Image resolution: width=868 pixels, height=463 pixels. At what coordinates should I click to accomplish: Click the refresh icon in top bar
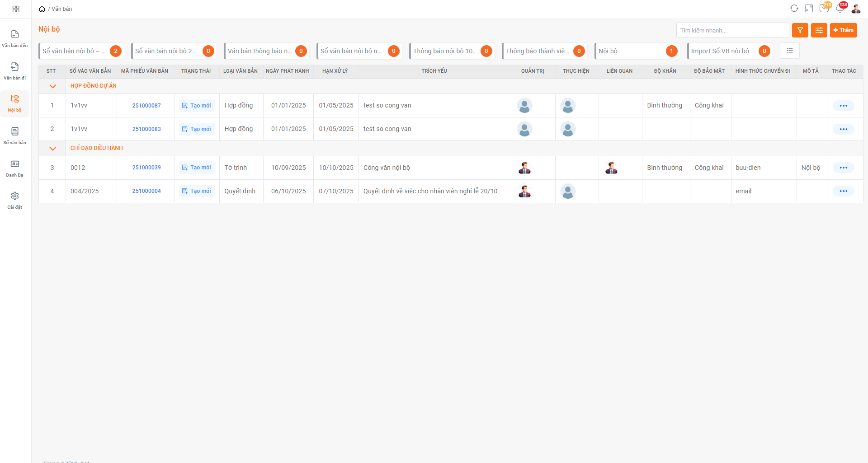pyautogui.click(x=794, y=9)
